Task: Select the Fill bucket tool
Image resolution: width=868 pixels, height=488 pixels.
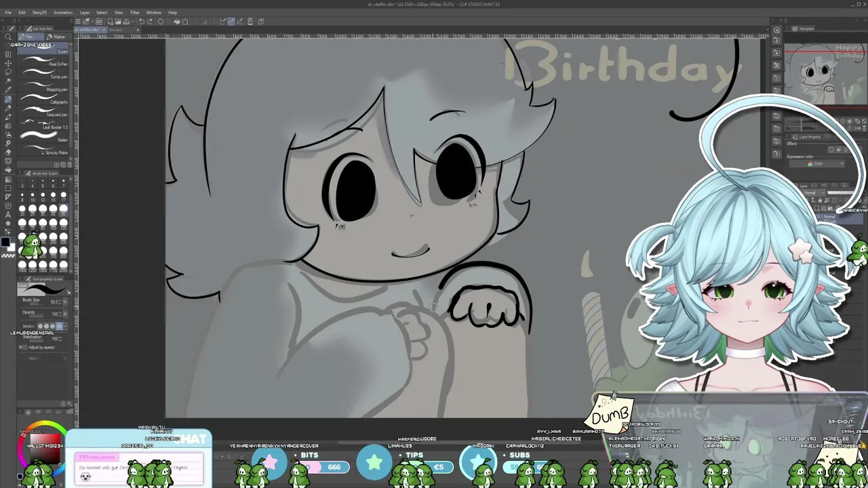Action: coord(8,169)
